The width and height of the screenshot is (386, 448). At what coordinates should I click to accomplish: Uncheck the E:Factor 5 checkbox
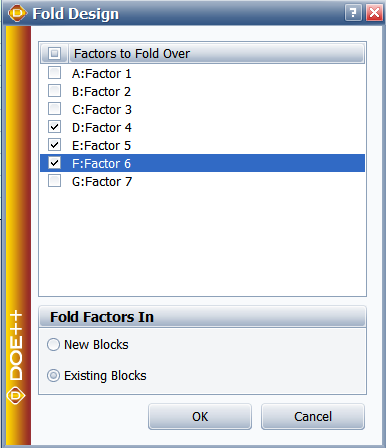tap(54, 145)
